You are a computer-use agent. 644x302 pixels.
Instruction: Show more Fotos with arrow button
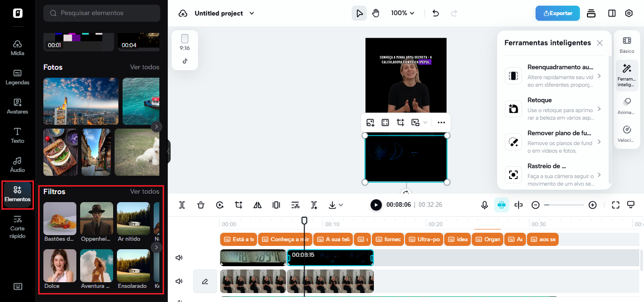pos(157,127)
